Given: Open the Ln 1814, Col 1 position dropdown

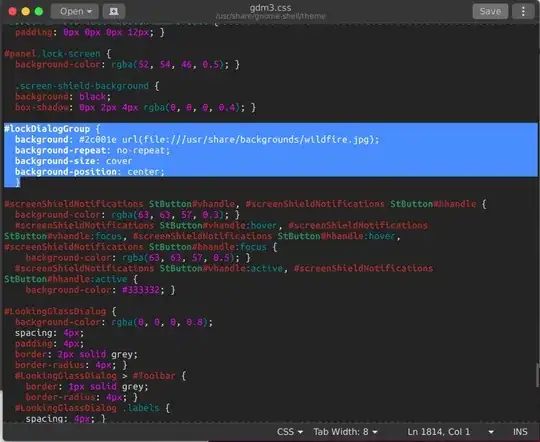Looking at the screenshot, I should pos(450,432).
